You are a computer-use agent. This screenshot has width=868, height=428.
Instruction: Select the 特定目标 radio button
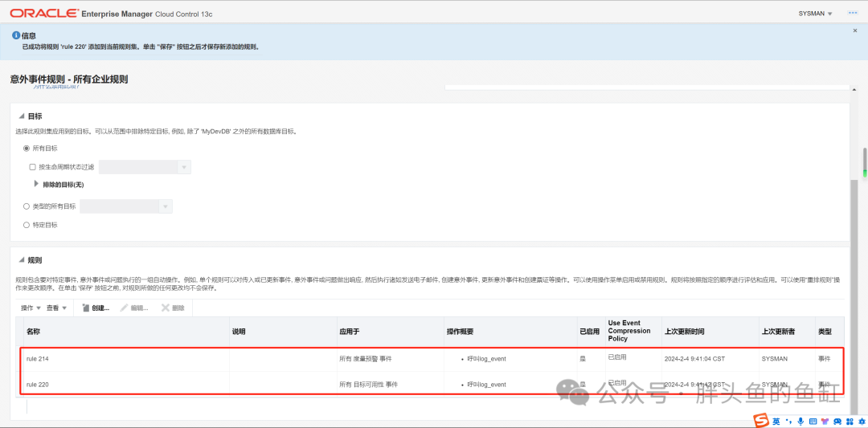[26, 225]
